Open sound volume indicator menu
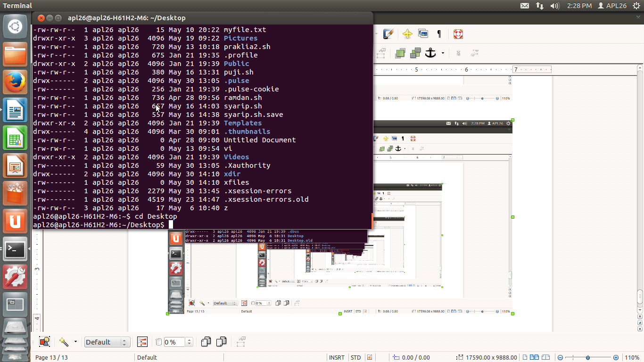 point(555,6)
